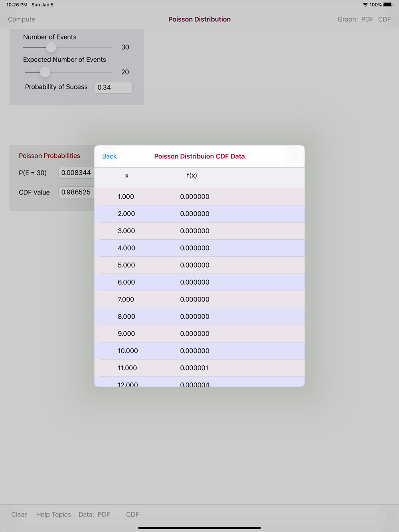The width and height of the screenshot is (399, 532).
Task: Click the f(x) column header
Action: [192, 175]
